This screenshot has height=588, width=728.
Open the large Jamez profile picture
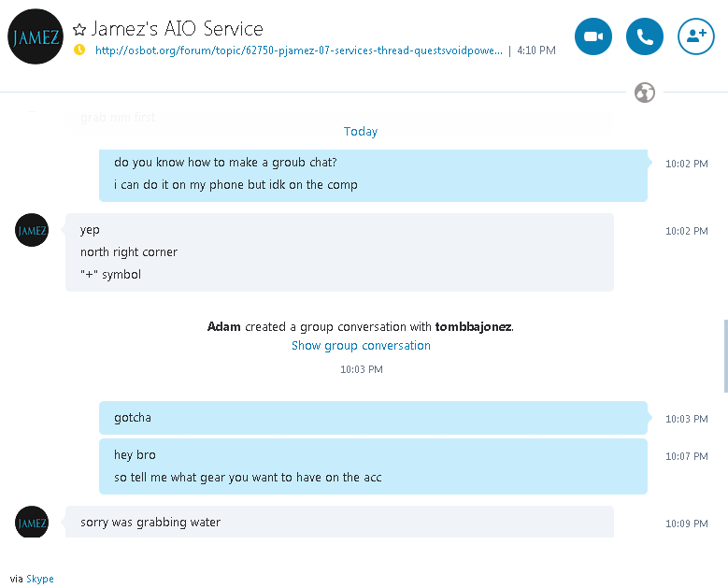point(36,36)
